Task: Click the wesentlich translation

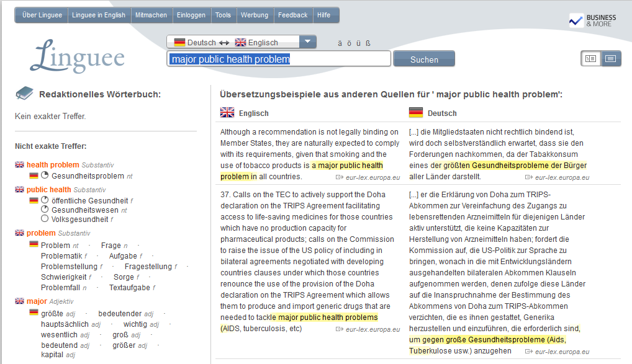Action: coord(59,335)
